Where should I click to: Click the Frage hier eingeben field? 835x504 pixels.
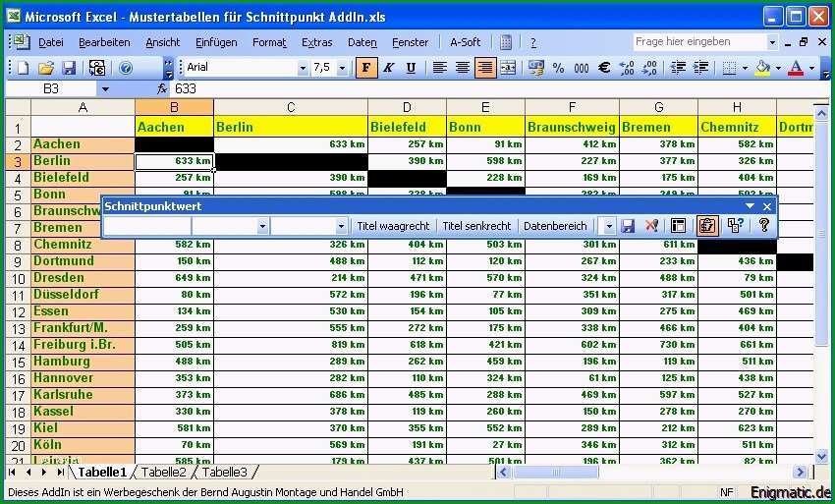[700, 41]
